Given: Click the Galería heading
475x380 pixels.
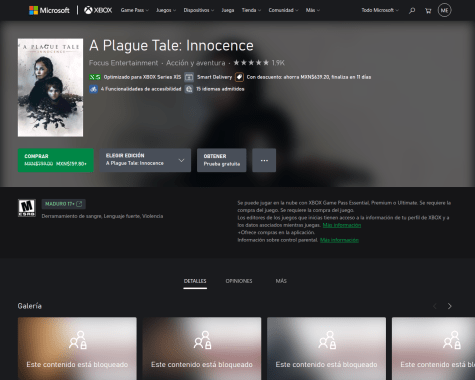Looking at the screenshot, I should coord(30,306).
